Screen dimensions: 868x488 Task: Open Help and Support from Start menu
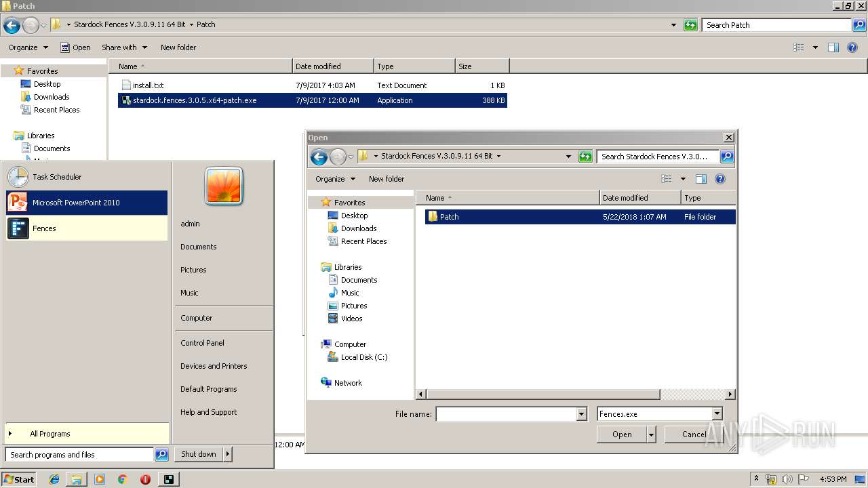208,412
